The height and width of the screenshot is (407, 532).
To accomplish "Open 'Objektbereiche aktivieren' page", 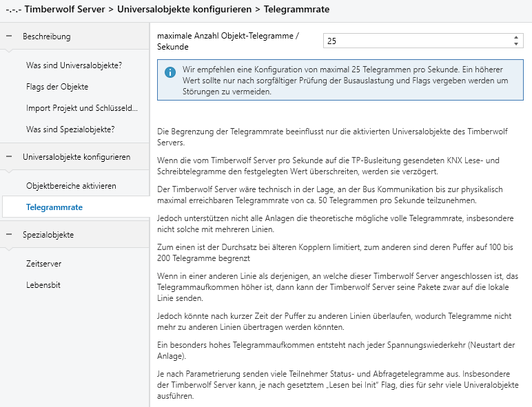I will click(x=71, y=185).
